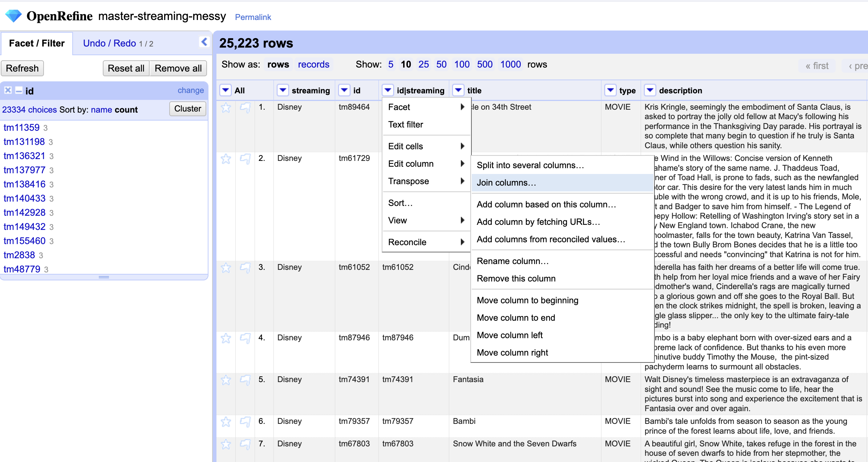868x462 pixels.
Task: Star row 2 Disney tm61729
Action: coord(226,159)
